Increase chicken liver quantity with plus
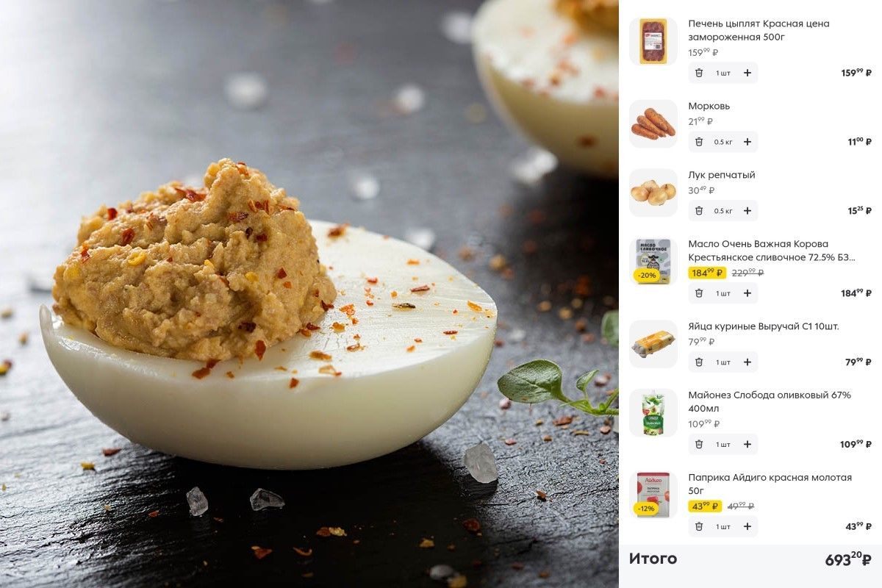 pos(747,73)
